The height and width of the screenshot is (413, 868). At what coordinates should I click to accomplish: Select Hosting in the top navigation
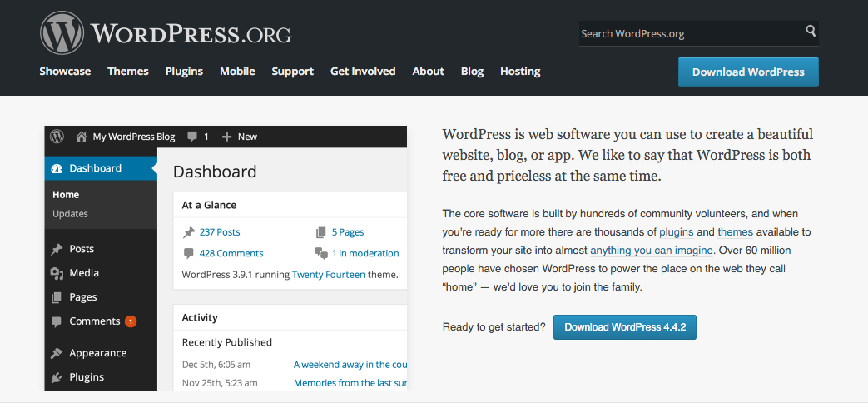pos(520,72)
